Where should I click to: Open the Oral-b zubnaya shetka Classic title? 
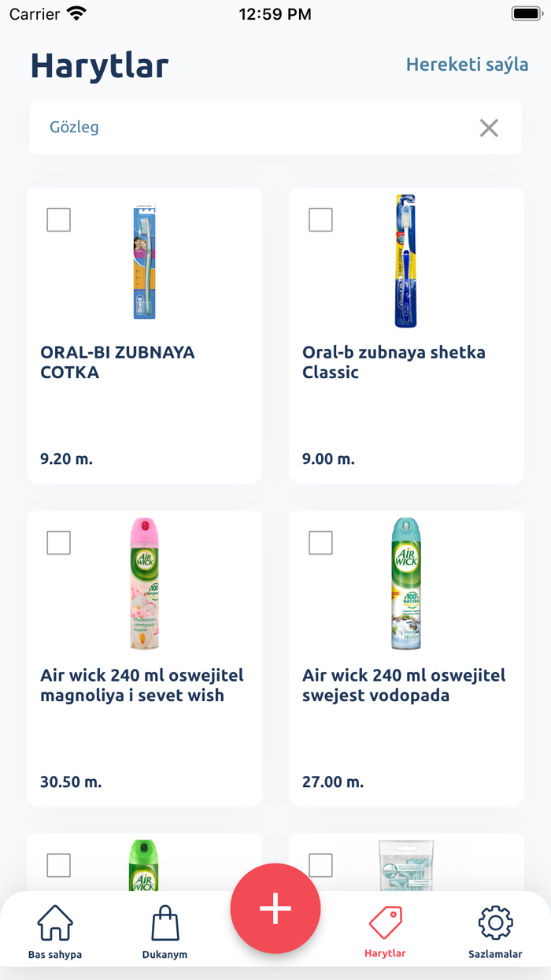[394, 362]
